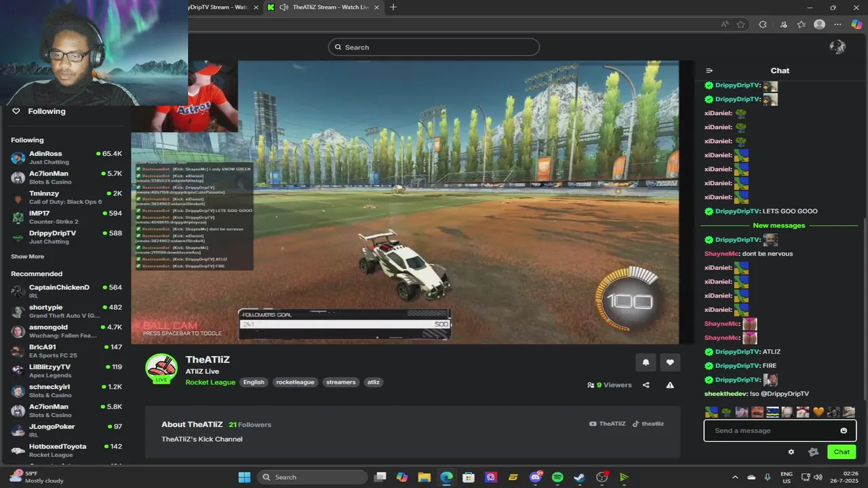Click the English language tag

[254, 382]
